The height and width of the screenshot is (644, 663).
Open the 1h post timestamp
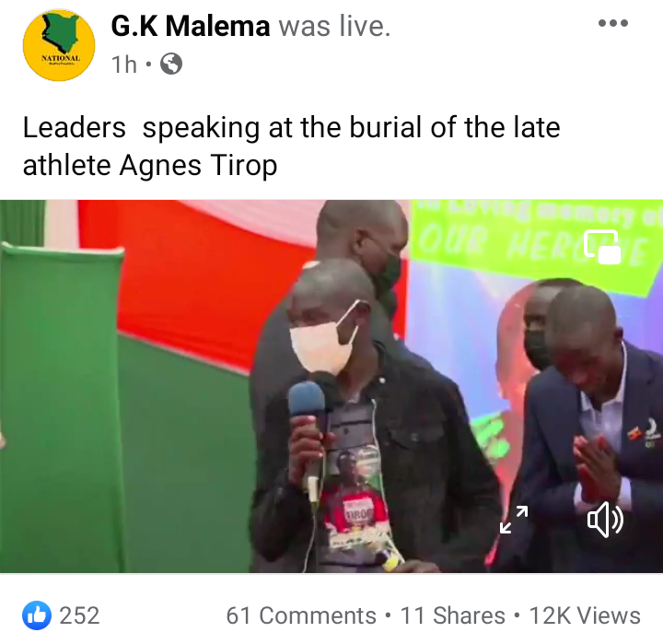[x=124, y=64]
